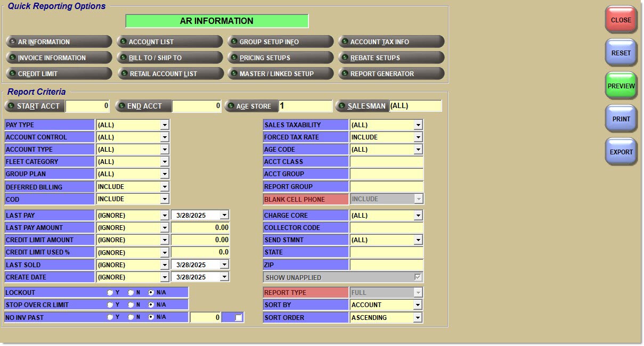Open the Account List quick report
This screenshot has width=644, height=346.
[169, 42]
